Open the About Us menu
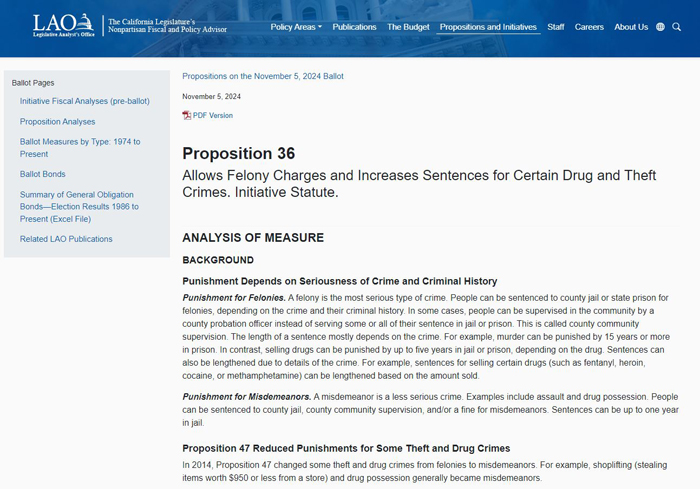 pyautogui.click(x=631, y=27)
